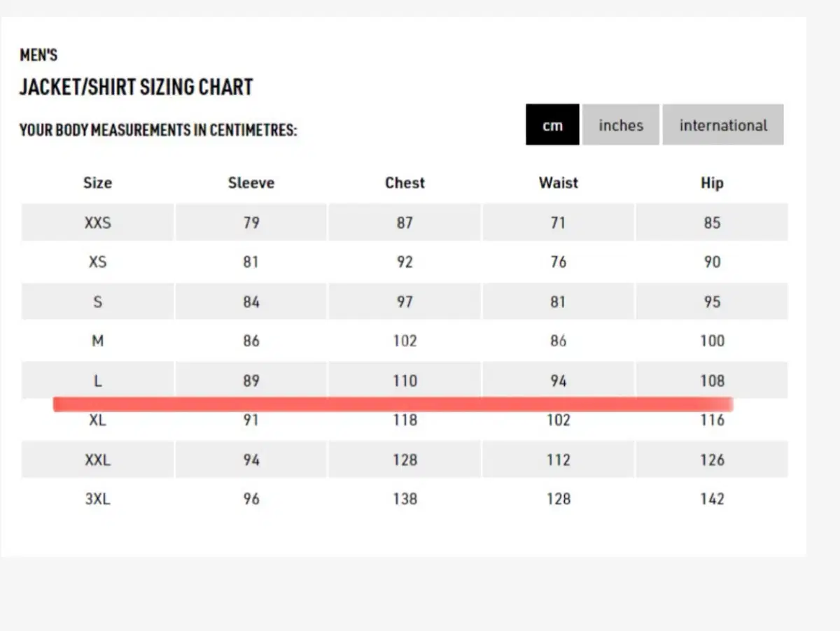Switch units to inches
The height and width of the screenshot is (631, 840).
pos(621,125)
